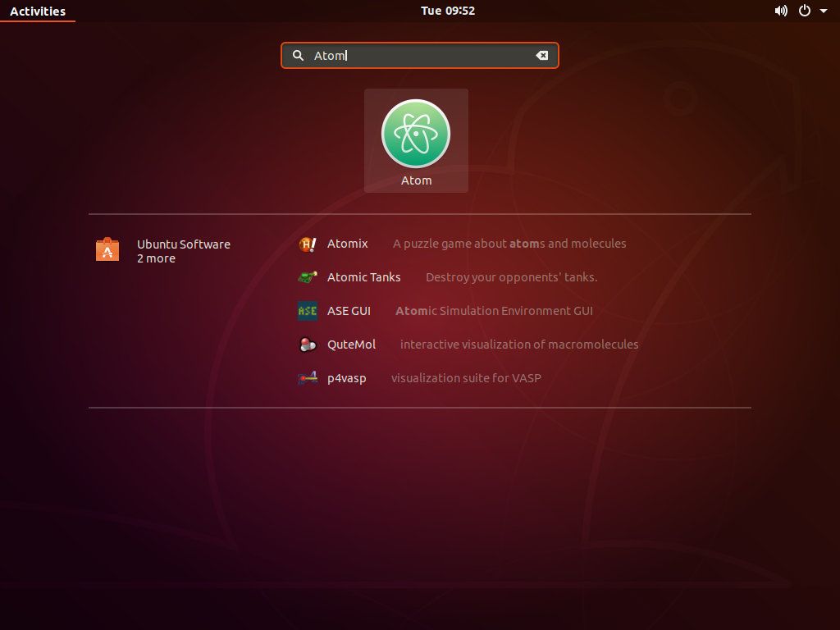Expand the system status menu

click(x=824, y=11)
